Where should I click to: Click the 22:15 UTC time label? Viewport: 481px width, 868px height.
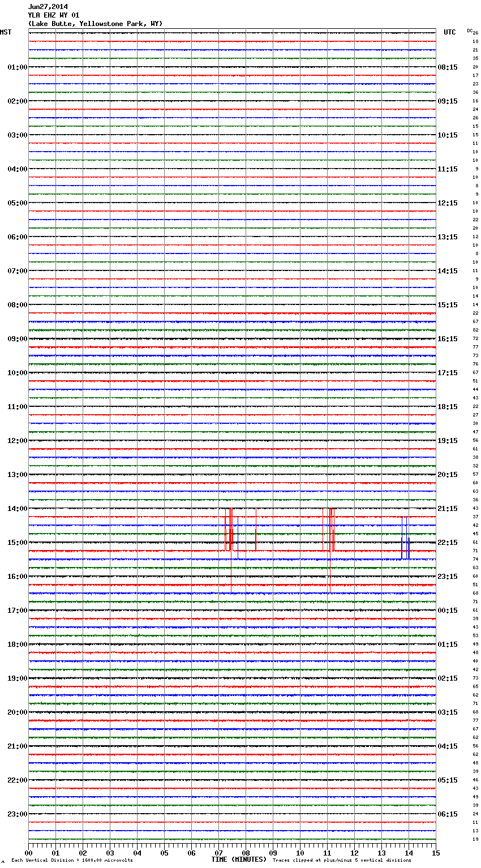448,543
